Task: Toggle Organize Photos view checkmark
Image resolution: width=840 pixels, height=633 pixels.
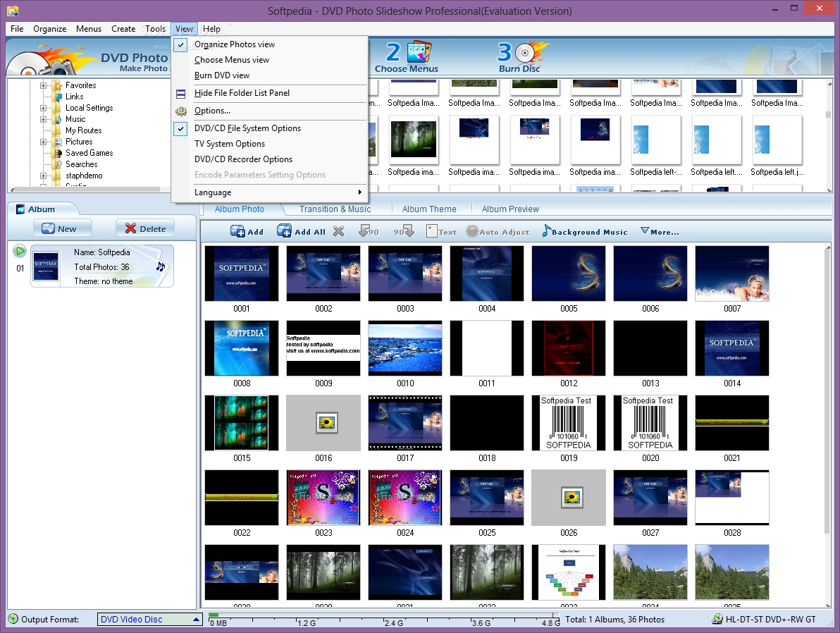Action: 181,44
